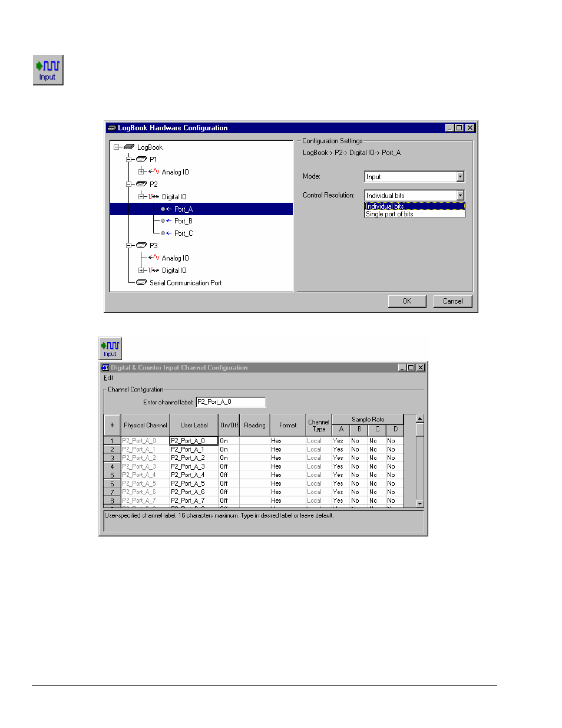This screenshot has height=728, width=562.
Task: Close the LogBook Hardware Configuration window
Action: click(470, 128)
